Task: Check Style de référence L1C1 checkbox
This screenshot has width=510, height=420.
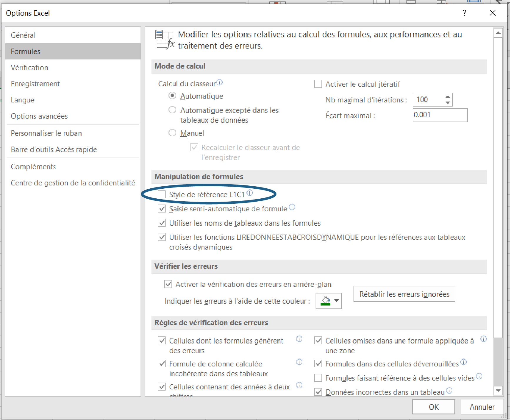Action: click(x=162, y=194)
